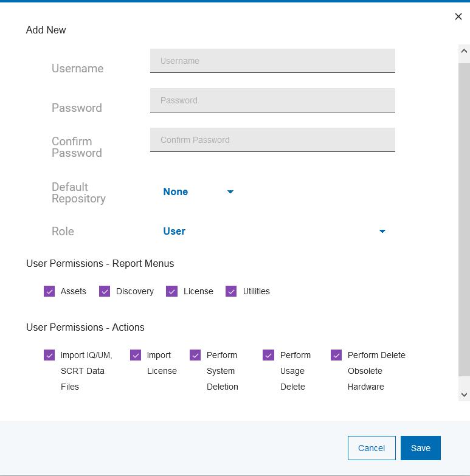Image resolution: width=470 pixels, height=476 pixels.
Task: Toggle Perform Usage Delete checkbox
Action: coord(268,356)
